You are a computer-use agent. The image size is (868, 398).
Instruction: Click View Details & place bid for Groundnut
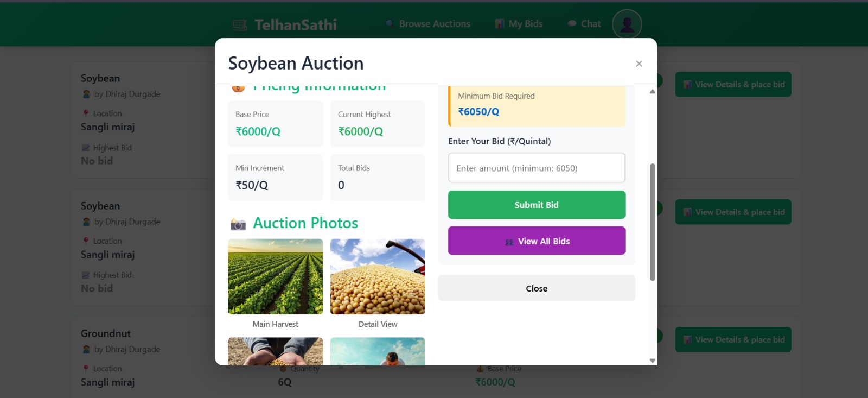coord(733,339)
